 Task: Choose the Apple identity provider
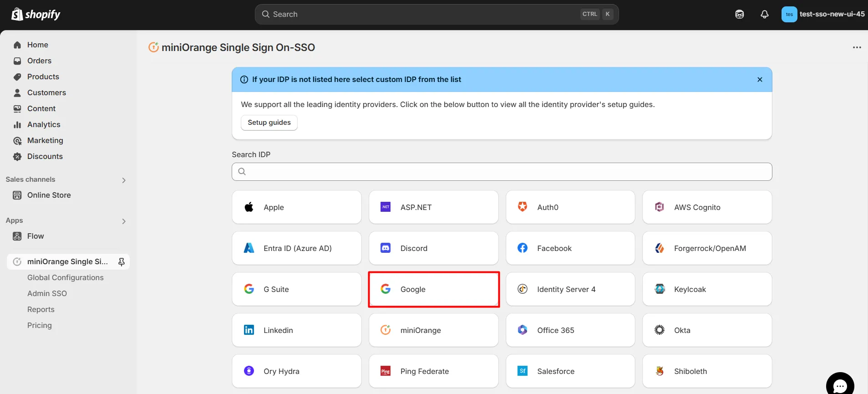point(297,207)
